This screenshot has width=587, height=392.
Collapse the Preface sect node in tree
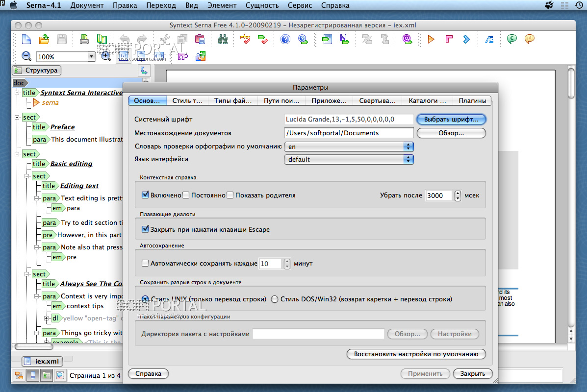coord(17,118)
